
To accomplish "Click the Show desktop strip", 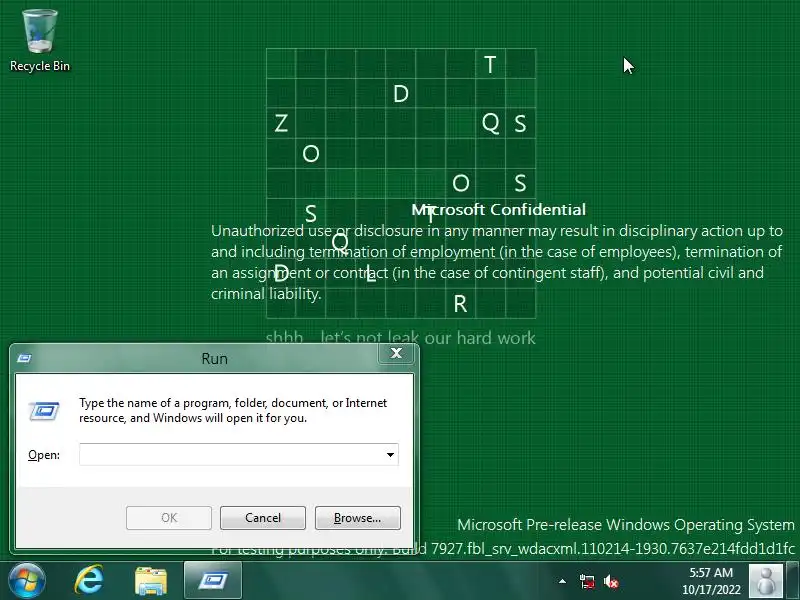I will click(793, 581).
